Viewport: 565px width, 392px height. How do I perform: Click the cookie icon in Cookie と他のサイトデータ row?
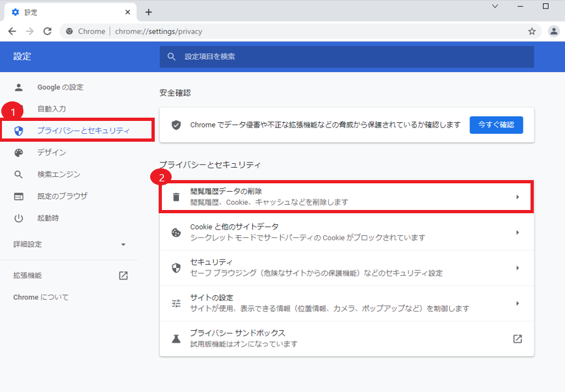176,232
